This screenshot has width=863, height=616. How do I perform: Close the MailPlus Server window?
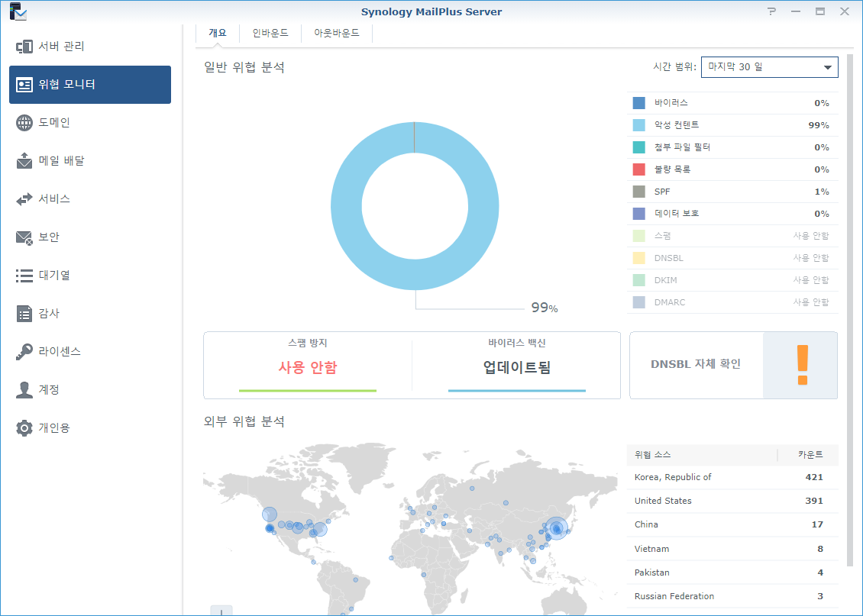844,11
